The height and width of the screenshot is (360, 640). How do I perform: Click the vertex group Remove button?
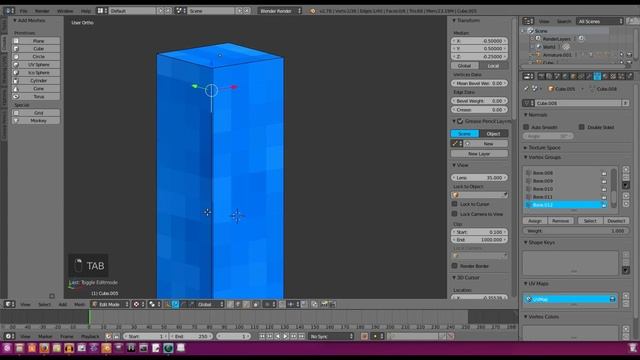560,221
